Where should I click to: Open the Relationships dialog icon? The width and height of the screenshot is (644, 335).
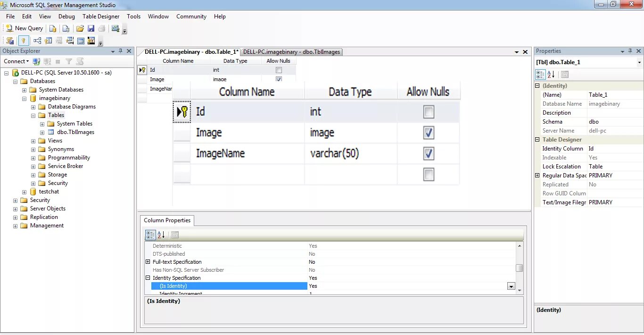pos(37,41)
